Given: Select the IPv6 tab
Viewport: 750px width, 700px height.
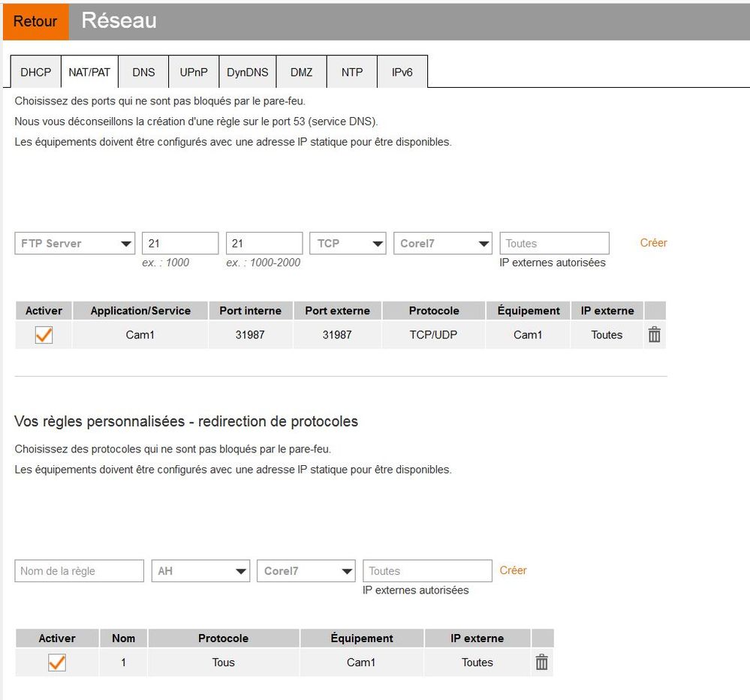Looking at the screenshot, I should [x=402, y=72].
